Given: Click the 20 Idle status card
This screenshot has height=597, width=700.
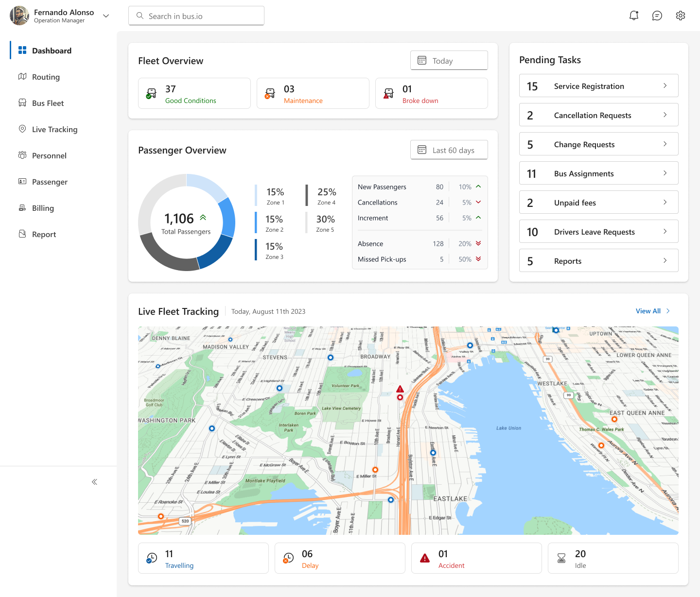Looking at the screenshot, I should (613, 558).
